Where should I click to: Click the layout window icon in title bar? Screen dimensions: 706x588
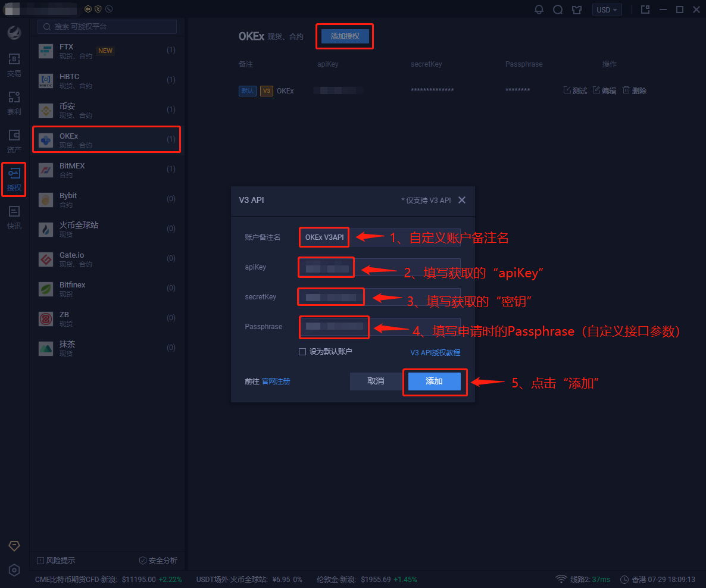(x=645, y=10)
